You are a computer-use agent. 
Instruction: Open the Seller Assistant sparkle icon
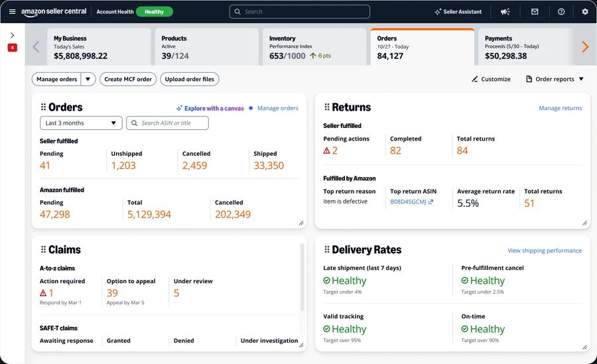coord(438,12)
